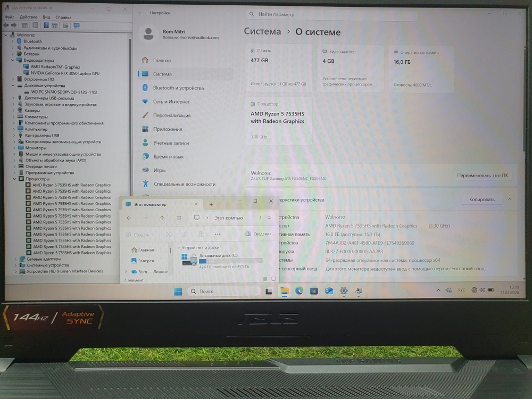
Task: Click the back arrow in Settings window
Action: 141,13
